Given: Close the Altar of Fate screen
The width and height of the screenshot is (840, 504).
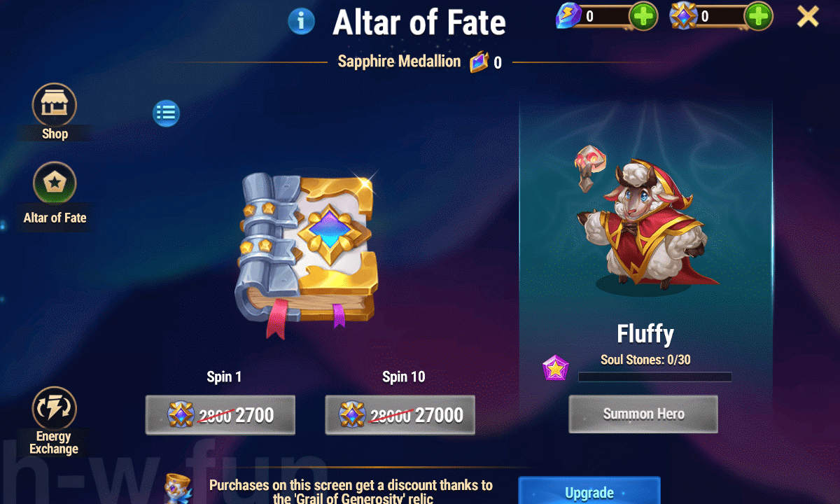Looking at the screenshot, I should [x=808, y=16].
